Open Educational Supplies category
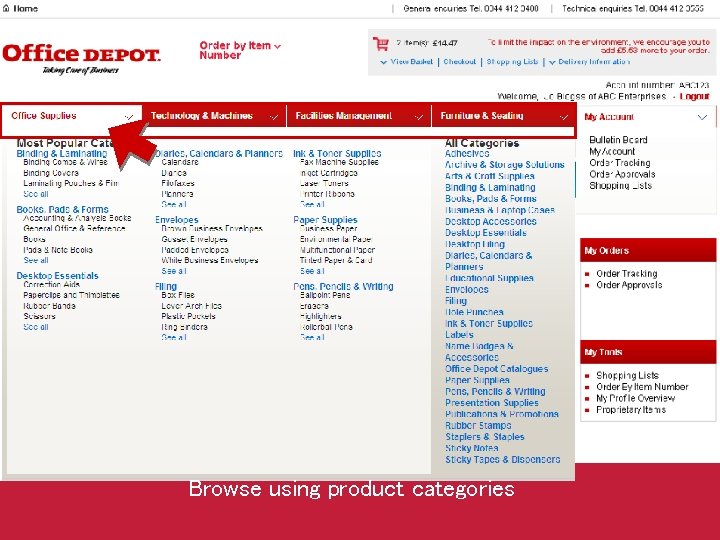Screen dimensions: 720x540 489,278
